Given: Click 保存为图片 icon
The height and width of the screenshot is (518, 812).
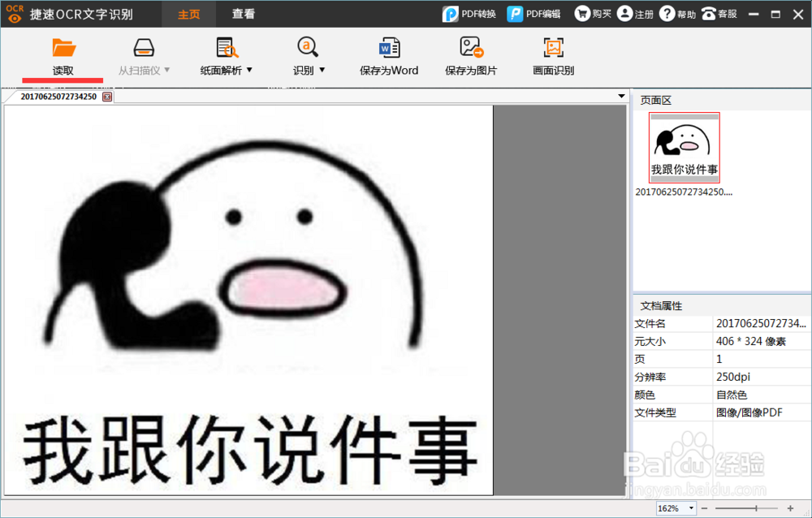Looking at the screenshot, I should click(x=471, y=47).
